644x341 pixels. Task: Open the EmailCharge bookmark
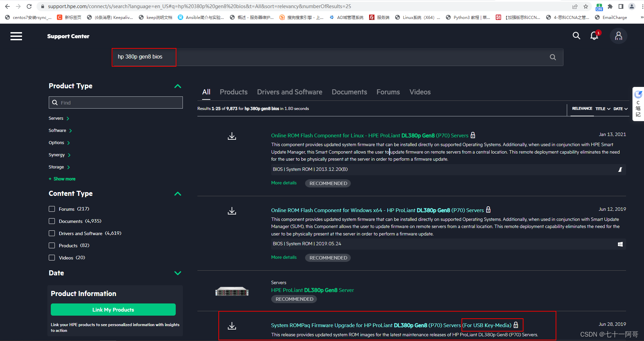pos(611,17)
